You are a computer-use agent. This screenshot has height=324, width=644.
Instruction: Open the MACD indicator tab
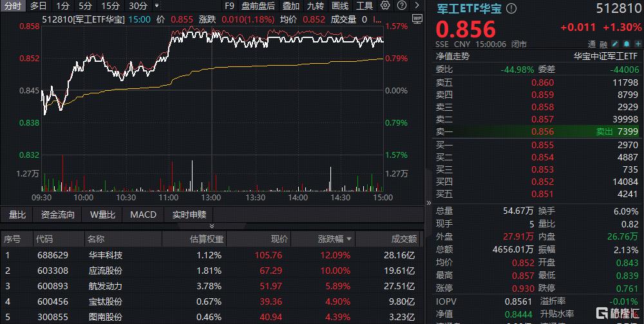coord(144,214)
